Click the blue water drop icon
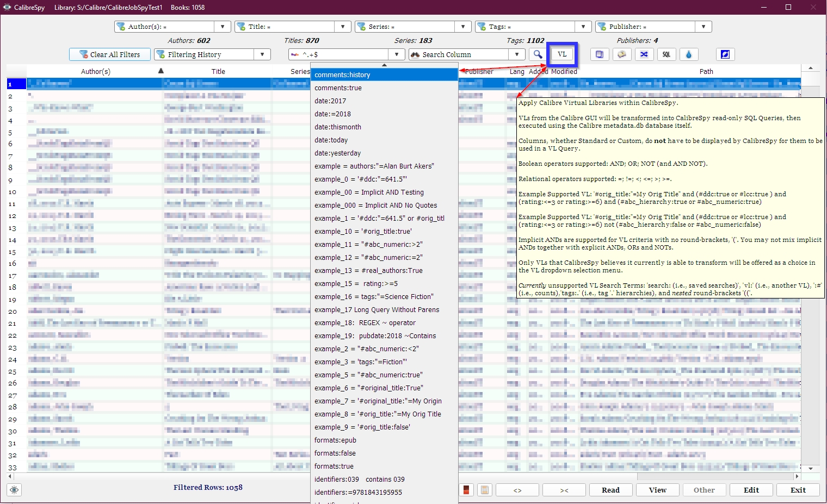This screenshot has height=504, width=827. (689, 54)
